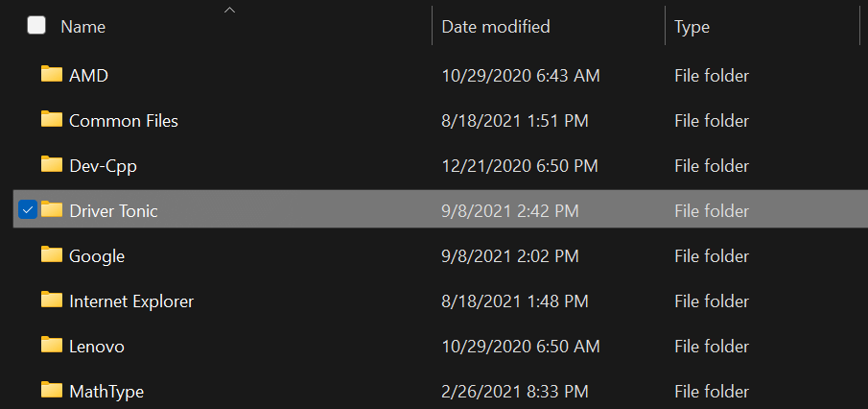The width and height of the screenshot is (868, 409).
Task: Click the Internet Explorer folder icon
Action: tap(52, 300)
